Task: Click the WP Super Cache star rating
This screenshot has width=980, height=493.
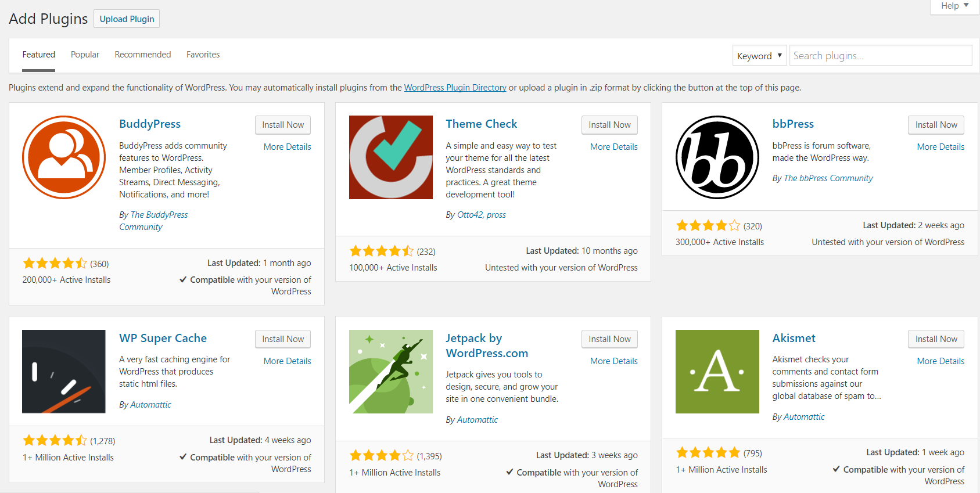Action: tap(55, 441)
